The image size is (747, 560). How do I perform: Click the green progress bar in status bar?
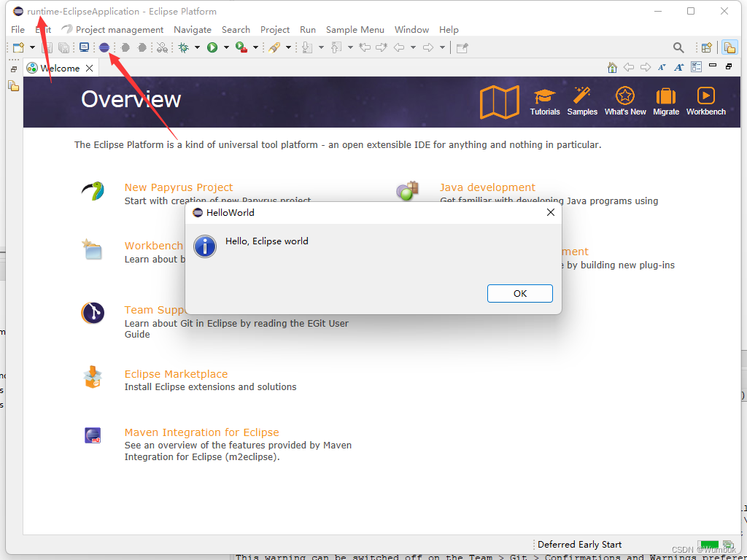(709, 544)
